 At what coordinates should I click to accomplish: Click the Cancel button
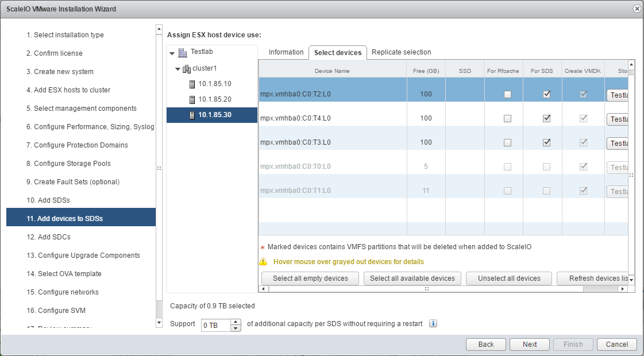click(x=616, y=345)
